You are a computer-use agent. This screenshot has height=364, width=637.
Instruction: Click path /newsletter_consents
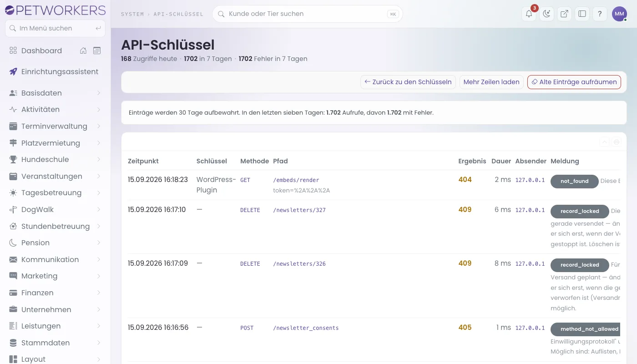[306, 328]
